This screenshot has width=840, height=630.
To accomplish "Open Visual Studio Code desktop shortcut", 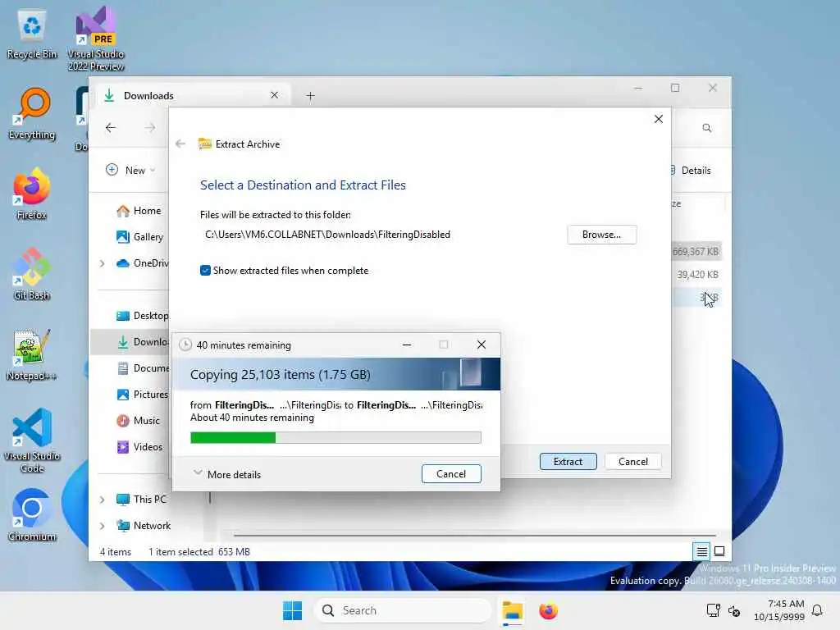I will pyautogui.click(x=32, y=441).
